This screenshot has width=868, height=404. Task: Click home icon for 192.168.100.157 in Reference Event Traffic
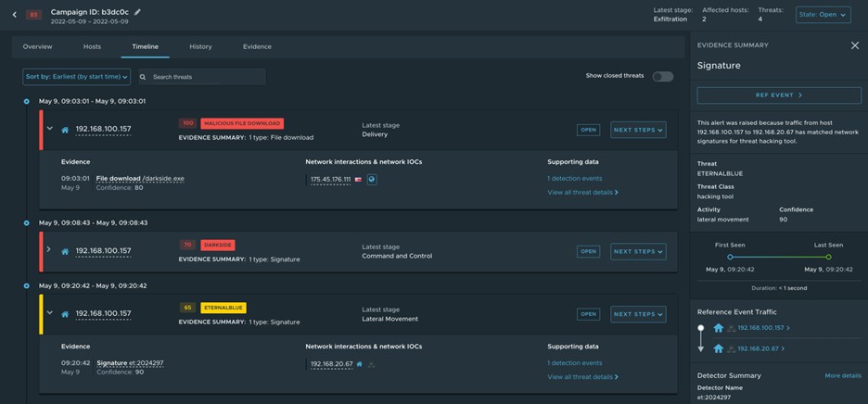719,328
